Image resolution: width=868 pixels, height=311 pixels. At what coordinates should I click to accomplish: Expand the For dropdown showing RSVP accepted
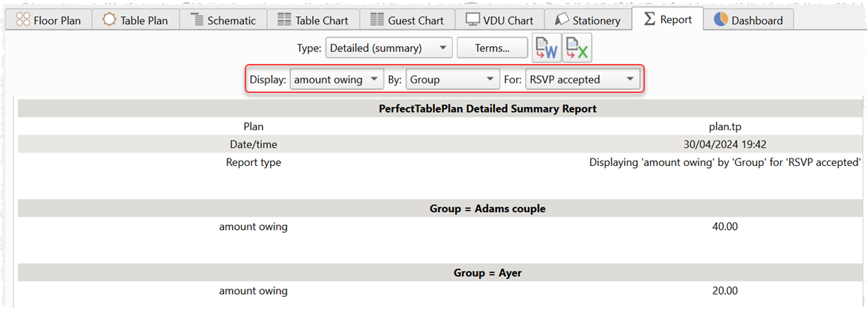582,80
